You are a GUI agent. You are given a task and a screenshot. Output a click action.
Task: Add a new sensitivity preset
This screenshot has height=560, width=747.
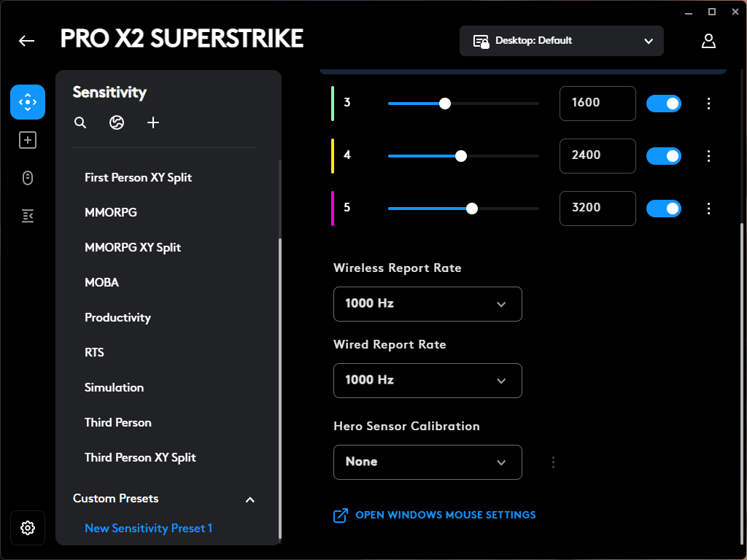tap(153, 122)
